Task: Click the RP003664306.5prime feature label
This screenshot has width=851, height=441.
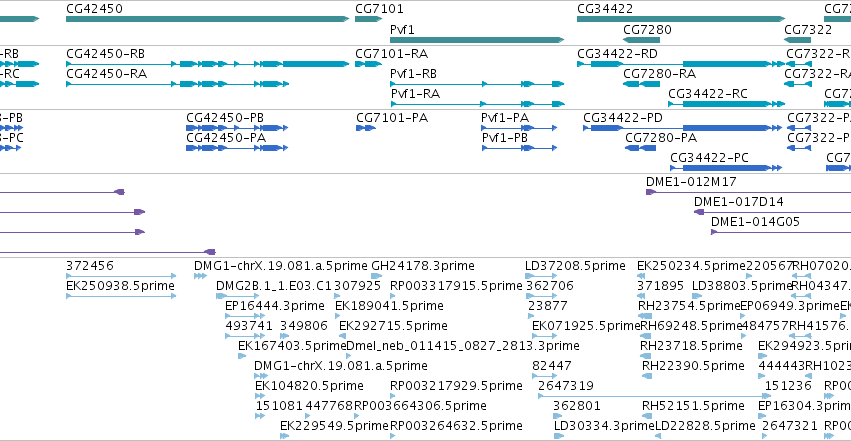Action: coord(420,406)
